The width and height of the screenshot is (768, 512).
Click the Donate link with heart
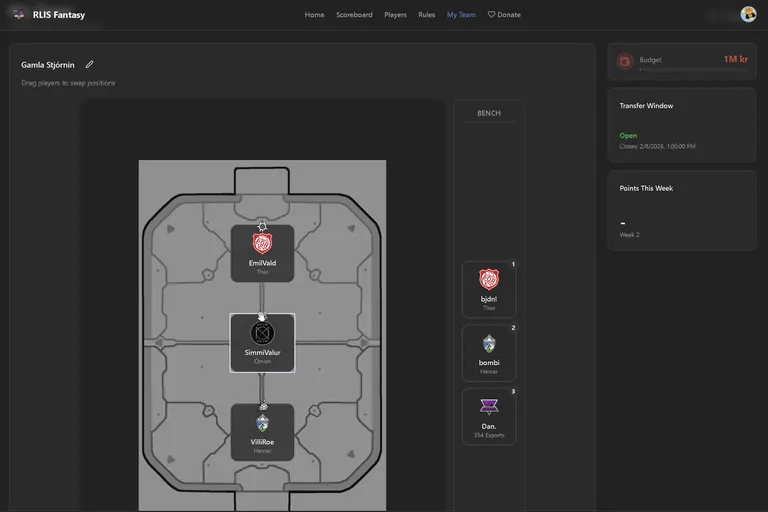click(504, 15)
